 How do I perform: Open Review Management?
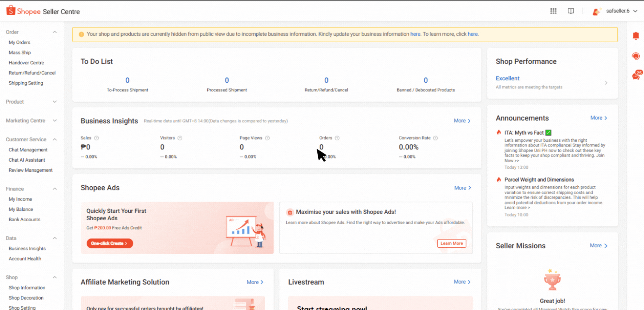30,170
